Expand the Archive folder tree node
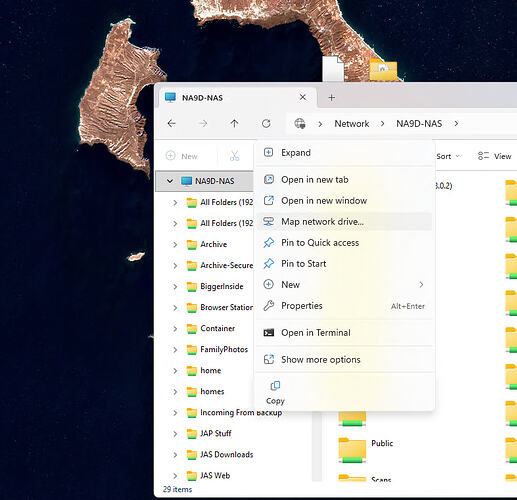 pyautogui.click(x=175, y=244)
